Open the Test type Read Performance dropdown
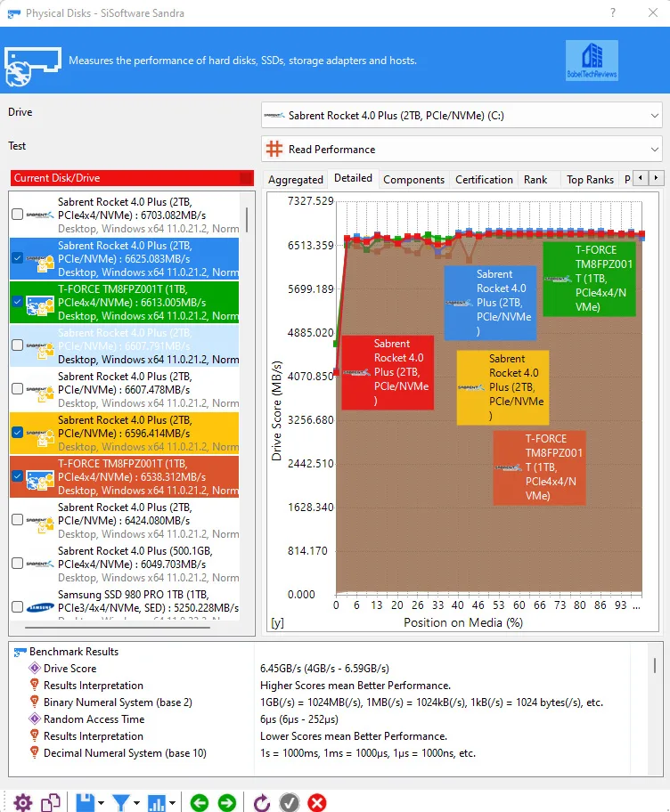Image resolution: width=670 pixels, height=812 pixels. (x=462, y=150)
